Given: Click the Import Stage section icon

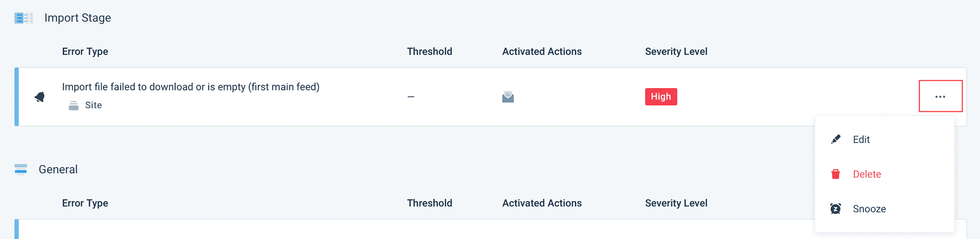Looking at the screenshot, I should 23,18.
